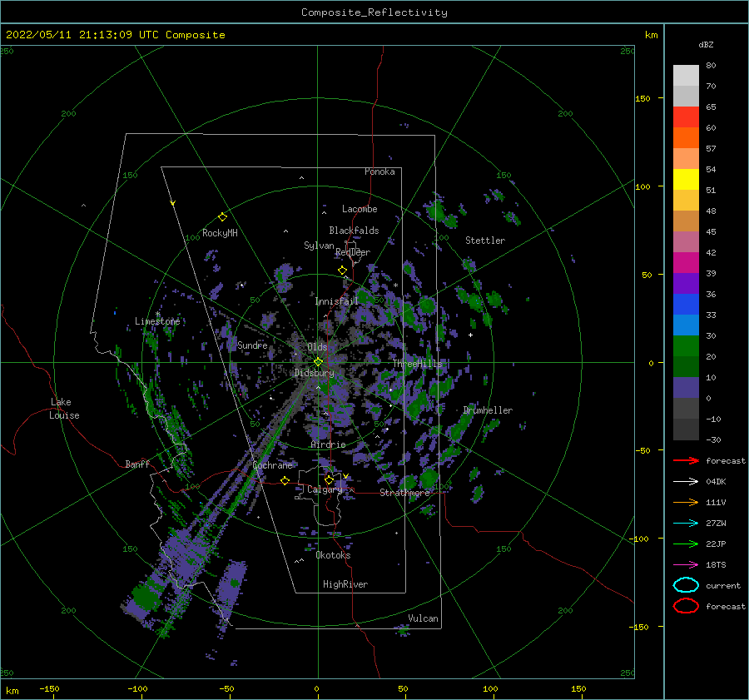749x700 pixels.
Task: Click the white 04DK arrow icon
Action: pos(686,481)
